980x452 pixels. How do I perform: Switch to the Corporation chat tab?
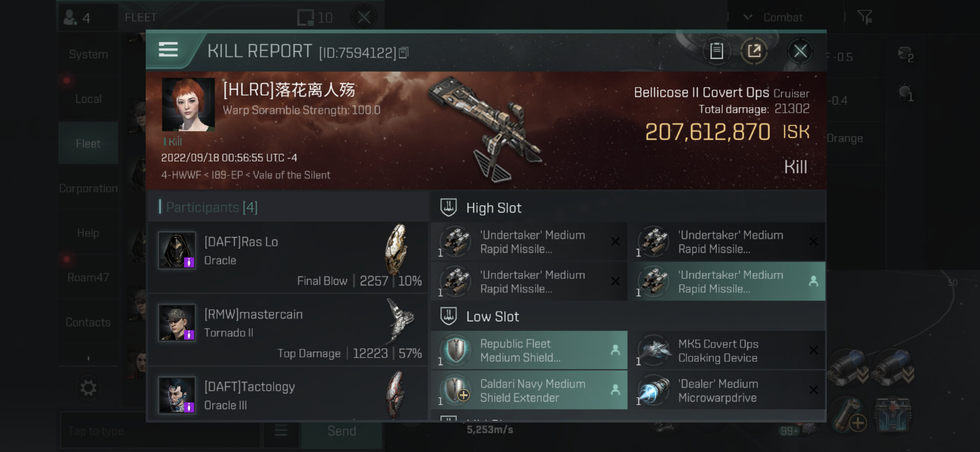click(88, 188)
